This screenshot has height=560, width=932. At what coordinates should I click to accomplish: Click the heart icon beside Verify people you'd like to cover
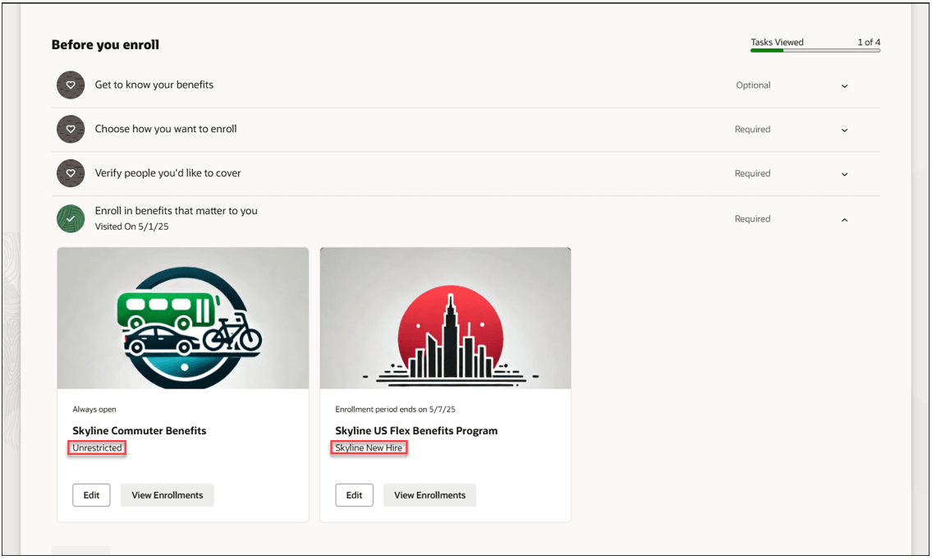71,173
